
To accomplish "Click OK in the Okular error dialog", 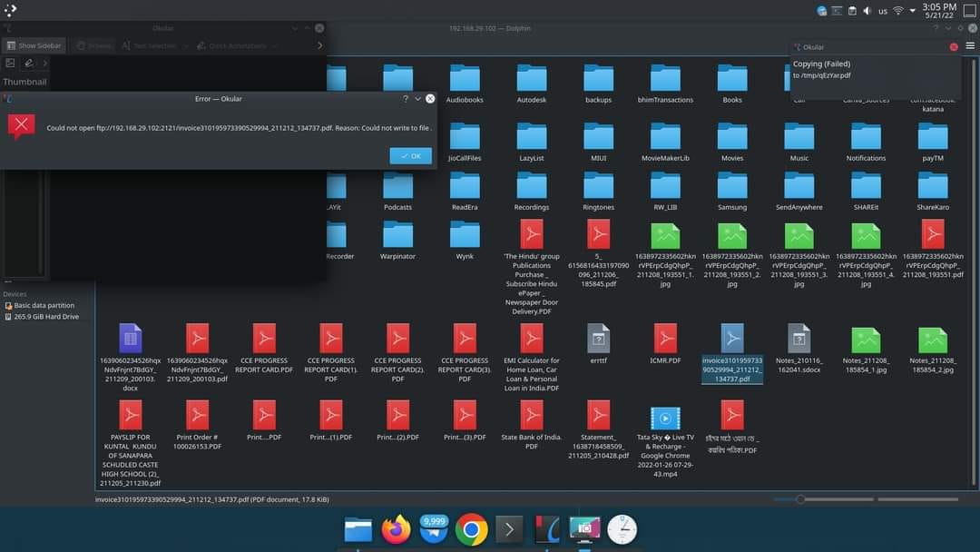I will 411,155.
